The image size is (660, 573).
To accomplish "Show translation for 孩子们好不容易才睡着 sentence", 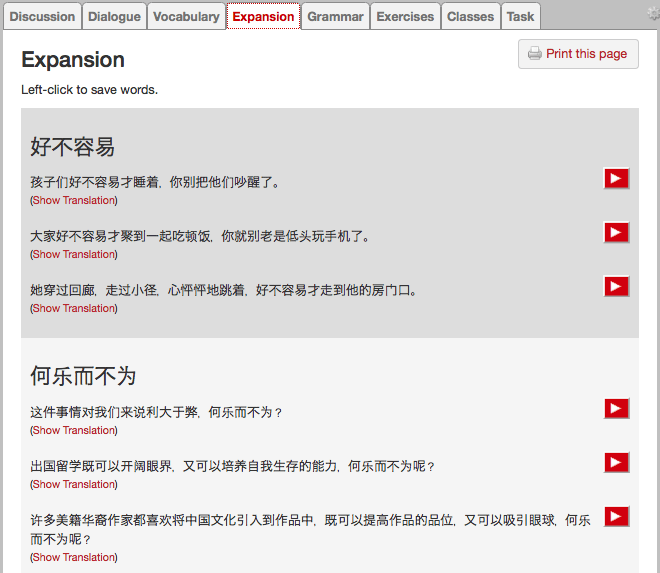I will (74, 200).
